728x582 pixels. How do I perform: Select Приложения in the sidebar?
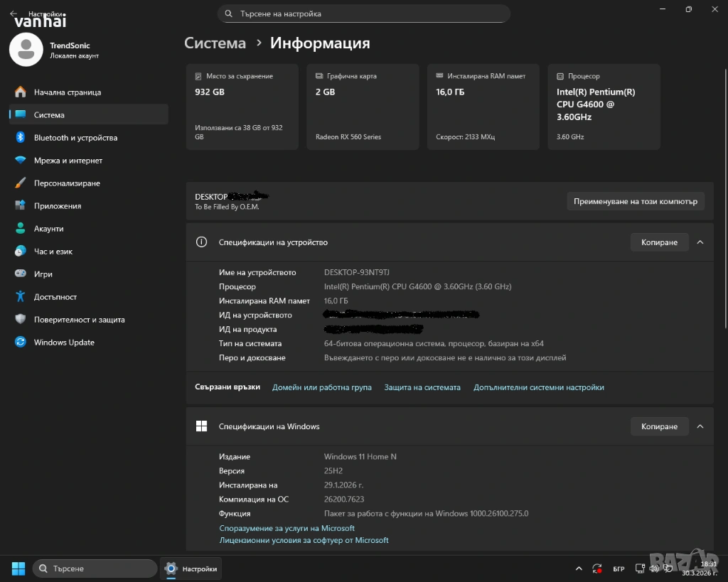pyautogui.click(x=58, y=206)
